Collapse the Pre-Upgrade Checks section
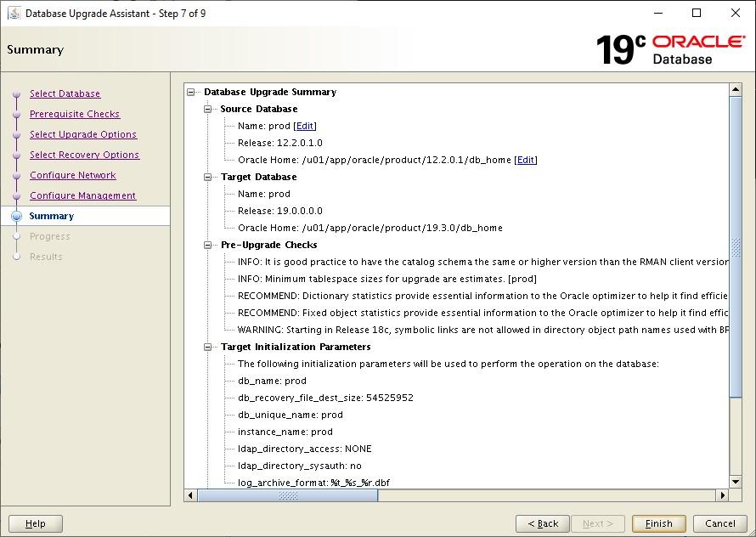Image resolution: width=756 pixels, height=537 pixels. point(208,245)
